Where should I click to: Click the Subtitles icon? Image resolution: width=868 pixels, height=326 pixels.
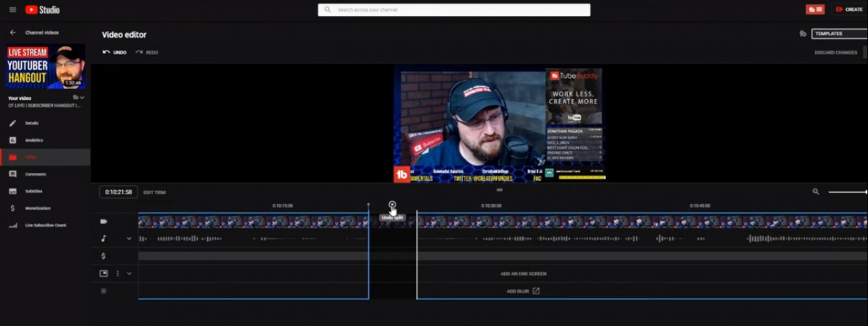coord(12,191)
